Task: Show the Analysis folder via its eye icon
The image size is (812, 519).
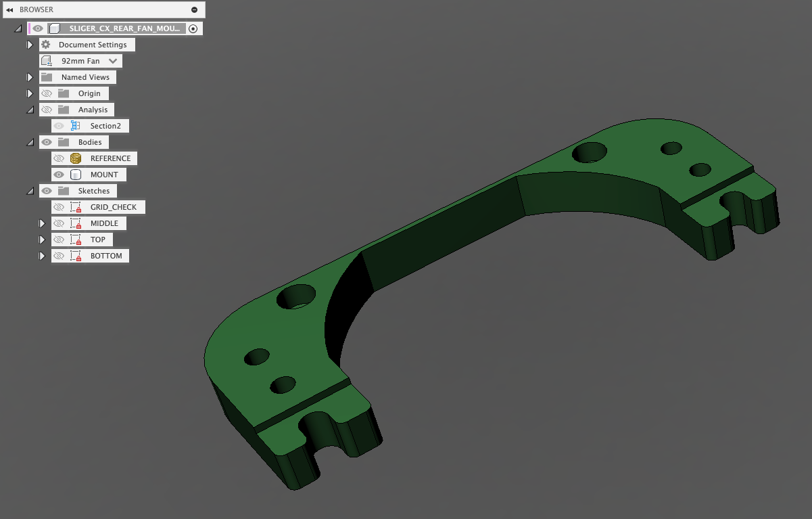Action: coord(47,110)
